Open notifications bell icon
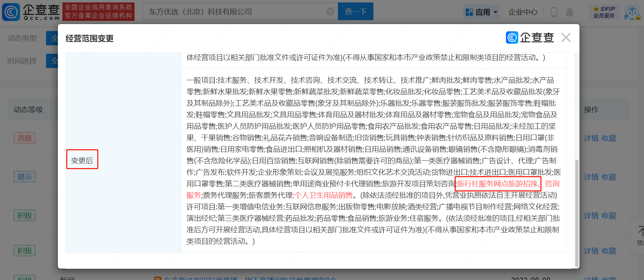This screenshot has height=280, width=644. [570, 12]
